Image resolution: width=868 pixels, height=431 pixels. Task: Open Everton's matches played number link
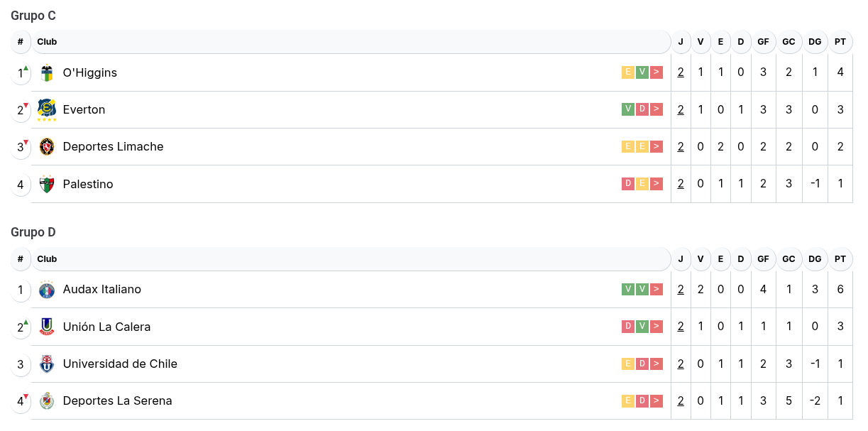681,109
